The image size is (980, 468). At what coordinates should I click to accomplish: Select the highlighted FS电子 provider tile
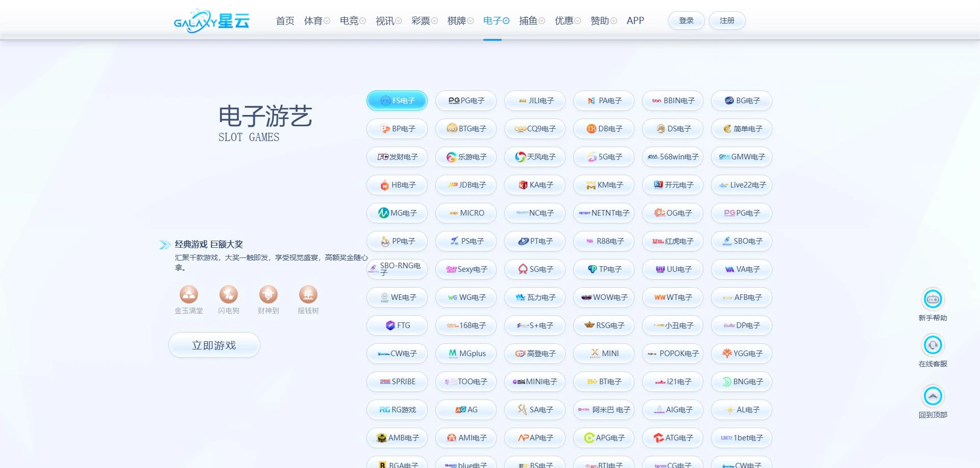[397, 101]
